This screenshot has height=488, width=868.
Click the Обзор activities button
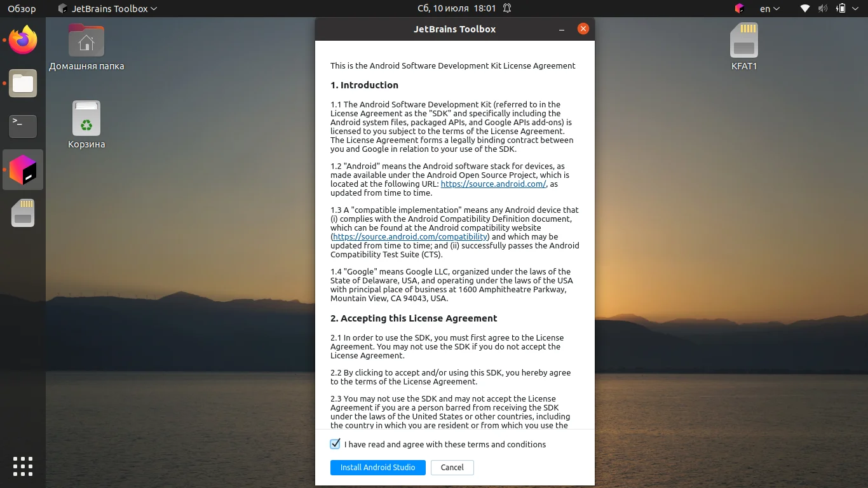[x=22, y=8]
